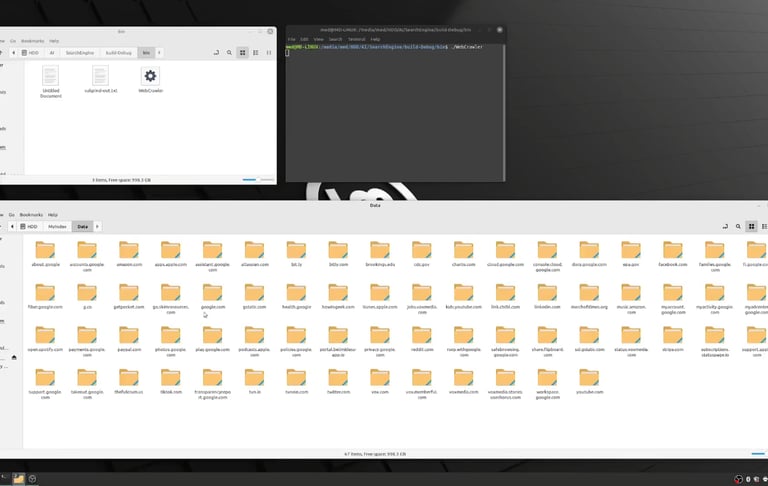Open Bookmarks menu in Data window
This screenshot has height=486, width=768.
click(31, 215)
